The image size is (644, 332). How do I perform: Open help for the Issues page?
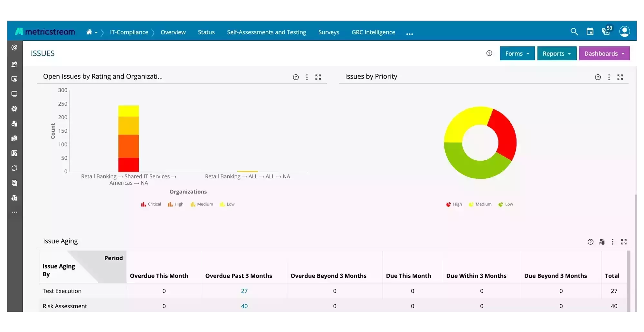click(x=489, y=53)
